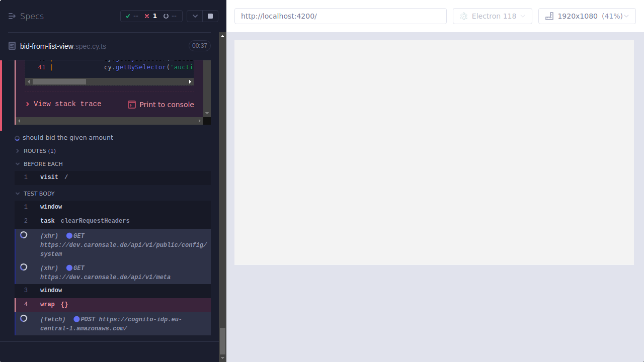Toggle the pending circle next to the meta GET request
This screenshot has height=362, width=644.
point(24,267)
